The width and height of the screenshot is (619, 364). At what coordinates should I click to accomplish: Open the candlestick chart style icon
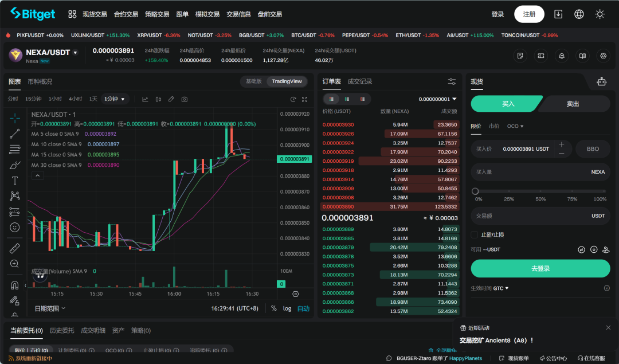(158, 100)
